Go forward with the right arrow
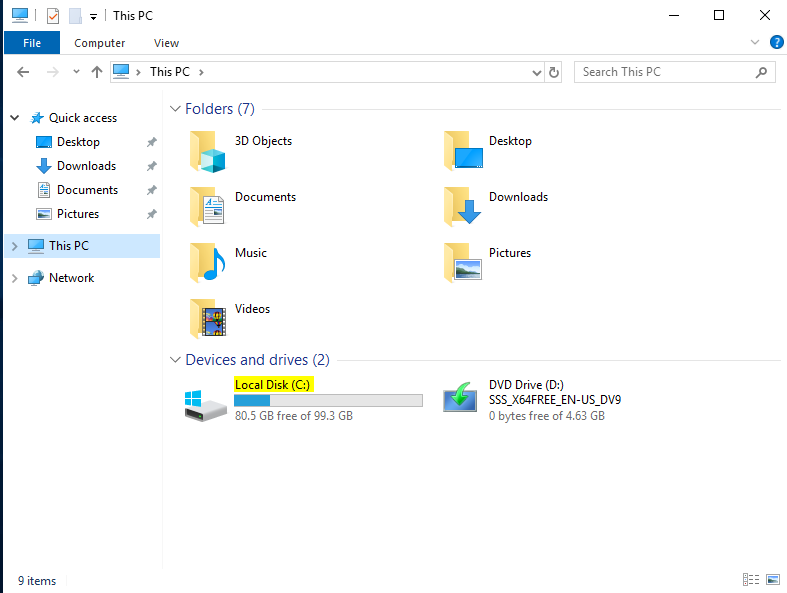The height and width of the screenshot is (593, 787). [x=52, y=72]
